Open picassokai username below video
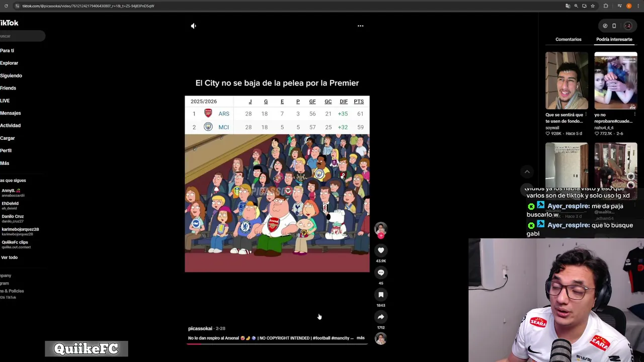The height and width of the screenshot is (362, 644). click(x=200, y=328)
